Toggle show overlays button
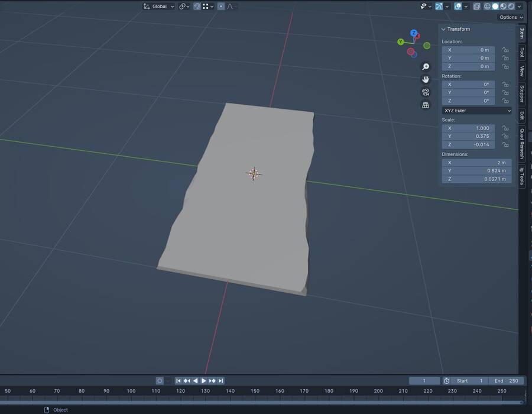 (x=458, y=7)
